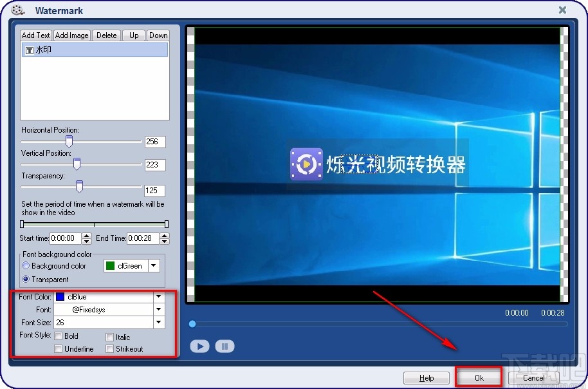Open the Font Size dropdown arrow

(x=159, y=322)
